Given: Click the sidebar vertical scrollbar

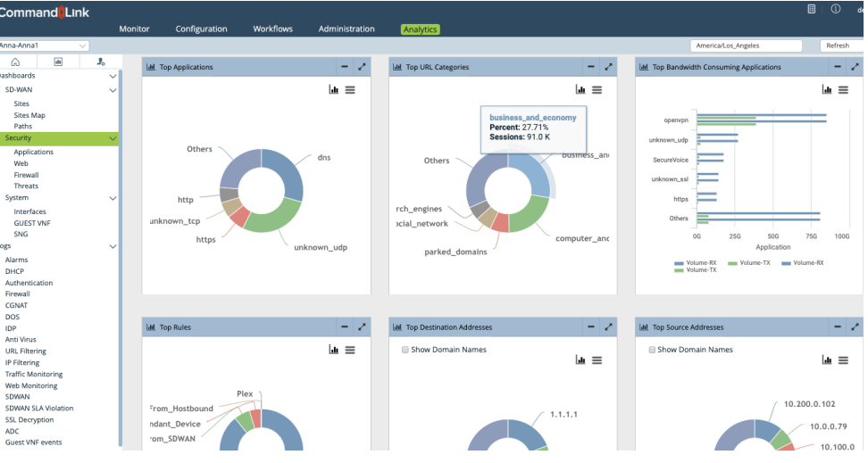Looking at the screenshot, I should tap(121, 258).
